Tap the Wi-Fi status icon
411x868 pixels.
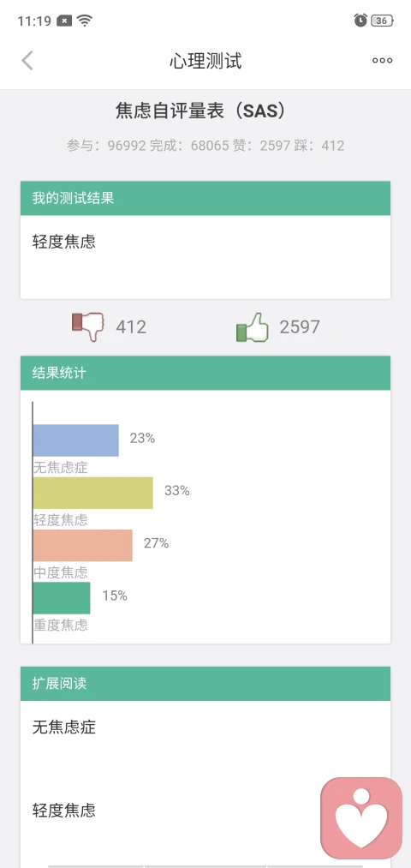(85, 21)
